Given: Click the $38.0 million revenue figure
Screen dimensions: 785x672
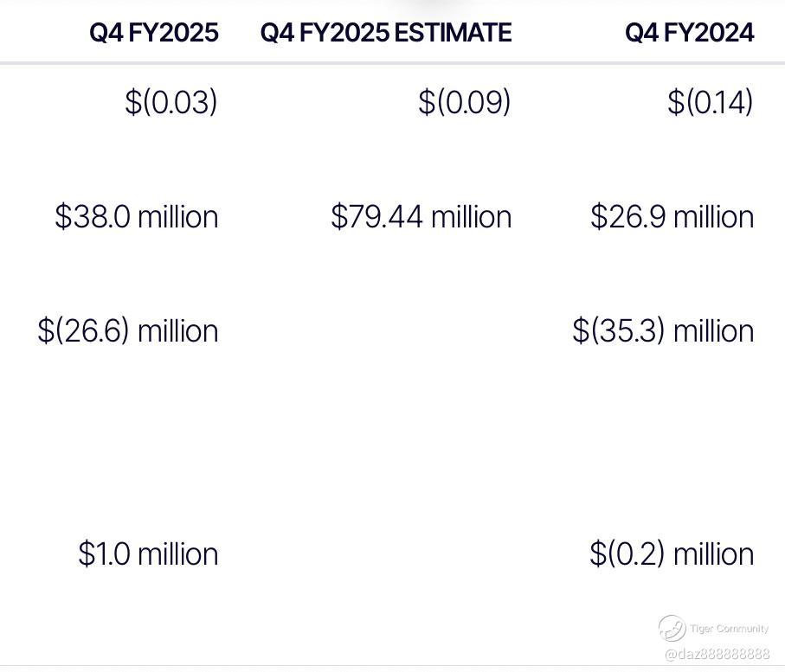Looking at the screenshot, I should point(136,217).
